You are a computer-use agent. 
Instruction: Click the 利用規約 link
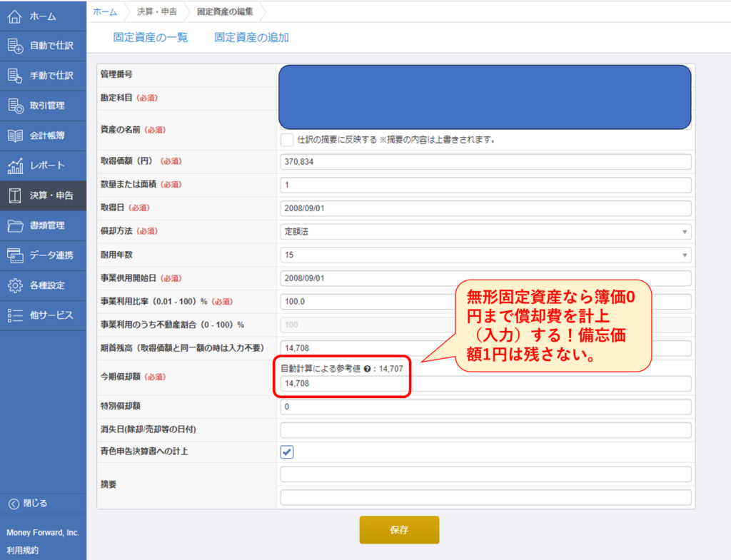(22, 550)
